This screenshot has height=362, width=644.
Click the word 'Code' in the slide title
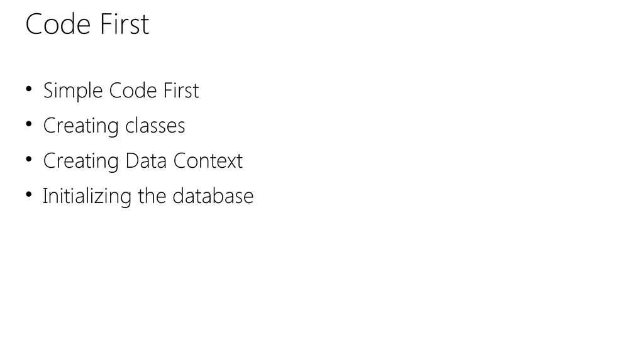(x=58, y=25)
